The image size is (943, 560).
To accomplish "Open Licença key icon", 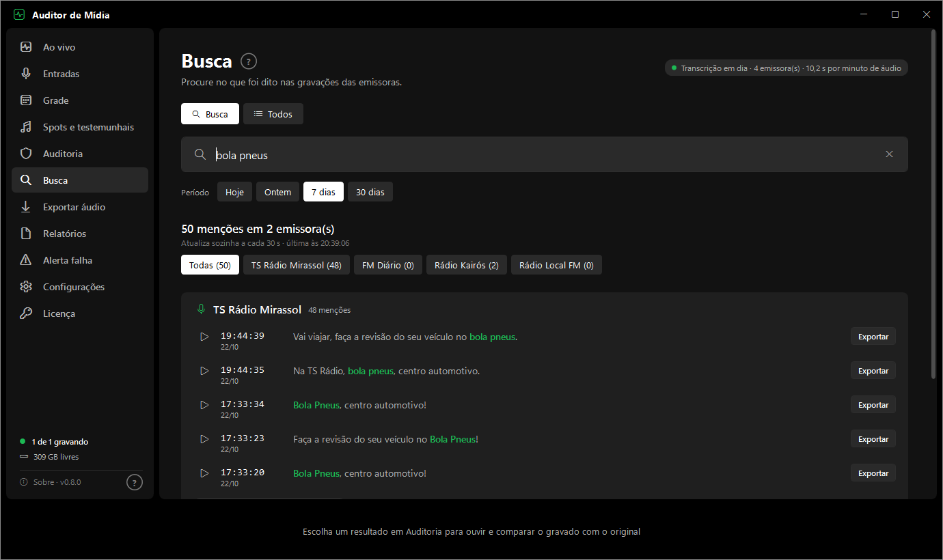I will (26, 313).
